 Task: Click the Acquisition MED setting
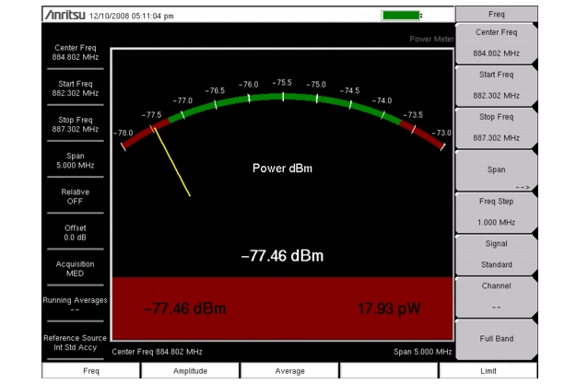pos(76,268)
